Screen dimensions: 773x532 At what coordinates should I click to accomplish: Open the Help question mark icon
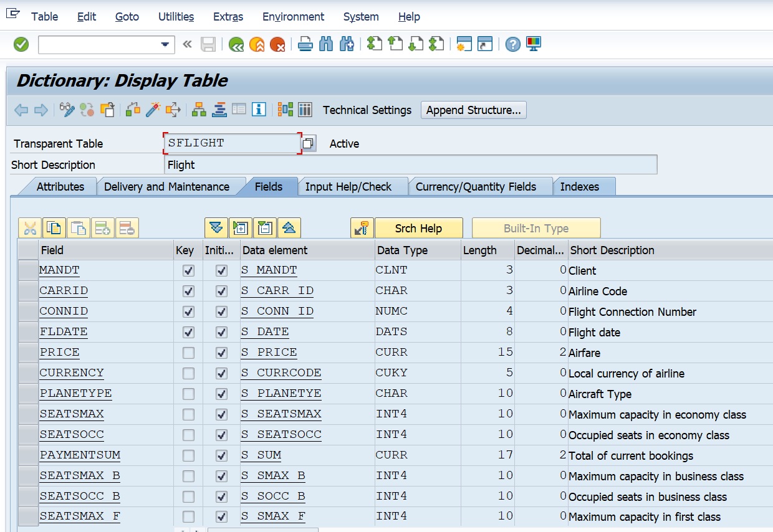point(513,44)
